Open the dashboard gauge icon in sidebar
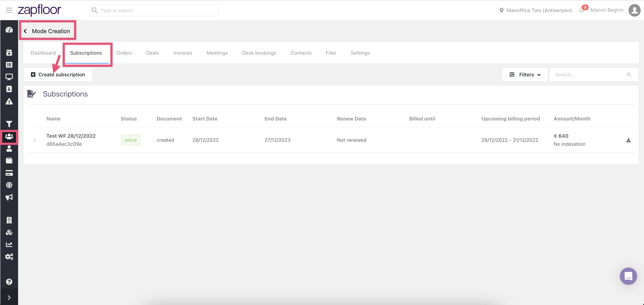This screenshot has height=305, width=644. [9, 30]
